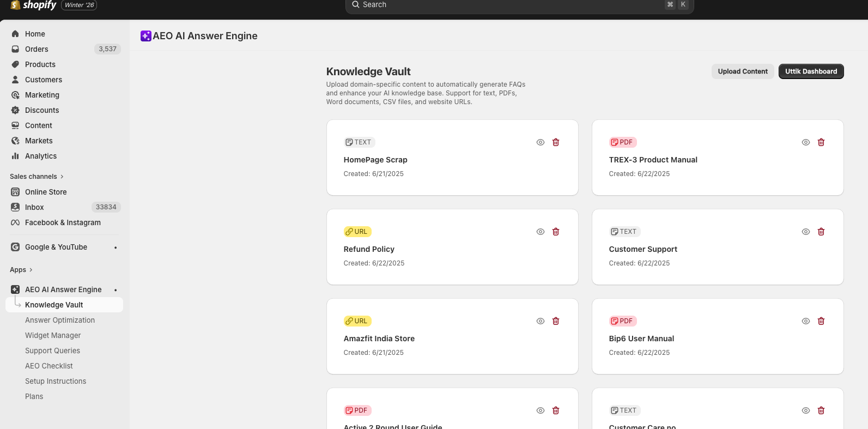Click the Marketing target icon
This screenshot has height=429, width=868.
click(15, 95)
